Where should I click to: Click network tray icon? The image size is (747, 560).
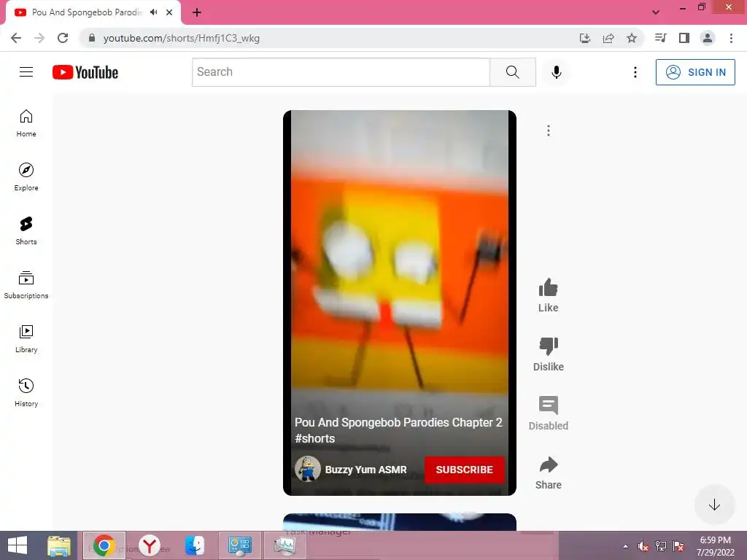click(x=661, y=546)
